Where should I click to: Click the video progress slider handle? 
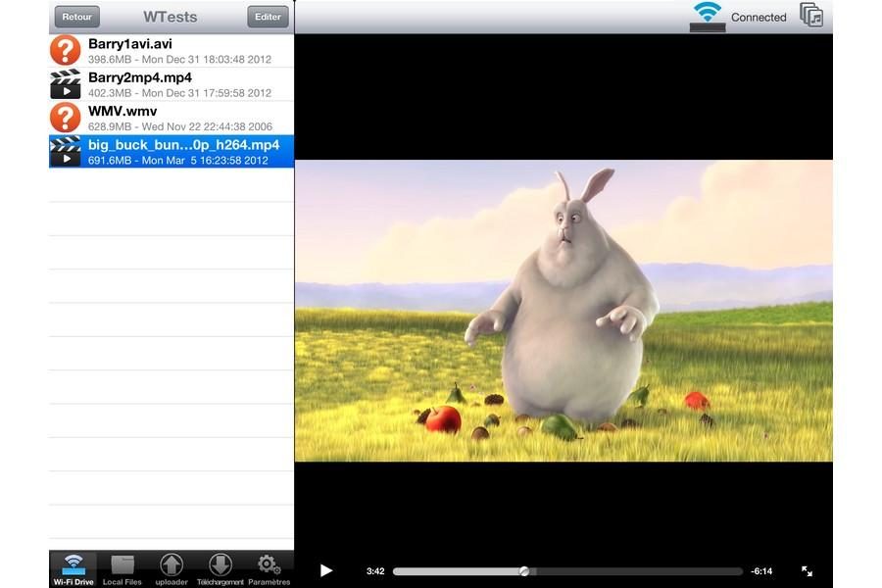[524, 571]
